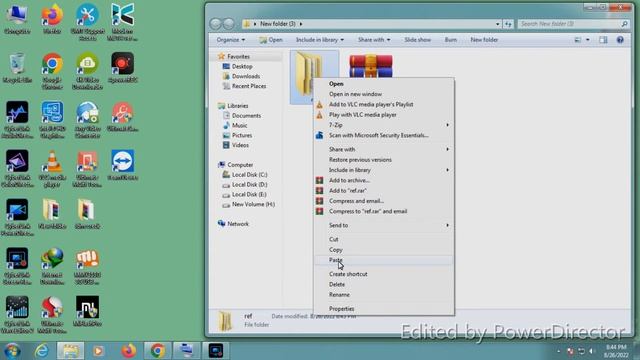Click the Explorer help question-mark icon
Image resolution: width=640 pixels, height=360 pixels.
tap(620, 40)
